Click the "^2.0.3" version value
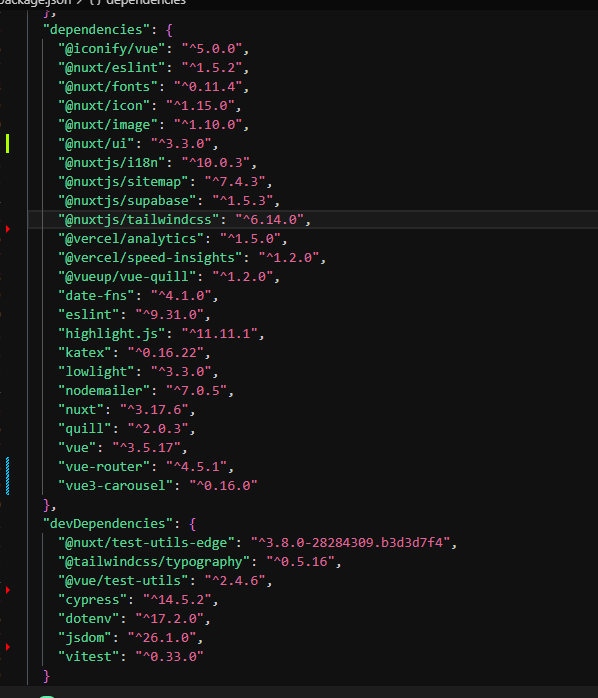 click(x=158, y=429)
